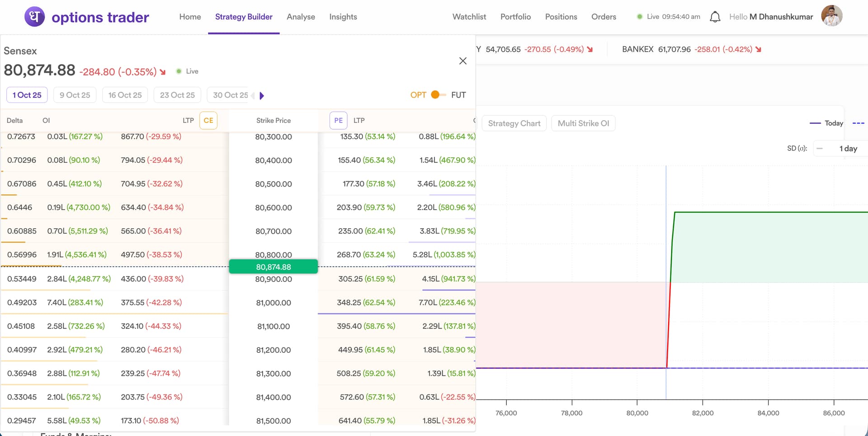The height and width of the screenshot is (436, 868).
Task: Choose the 16 Oct 25 expiry
Action: pos(125,95)
